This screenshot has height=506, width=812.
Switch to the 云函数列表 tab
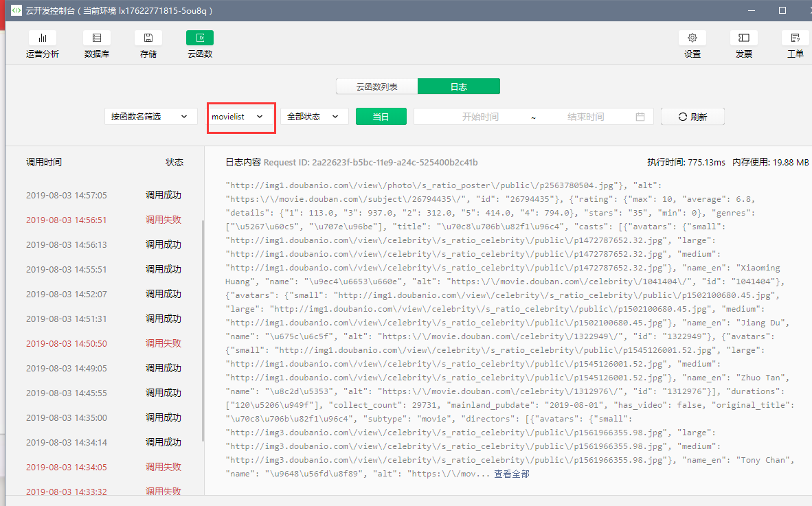(x=377, y=87)
